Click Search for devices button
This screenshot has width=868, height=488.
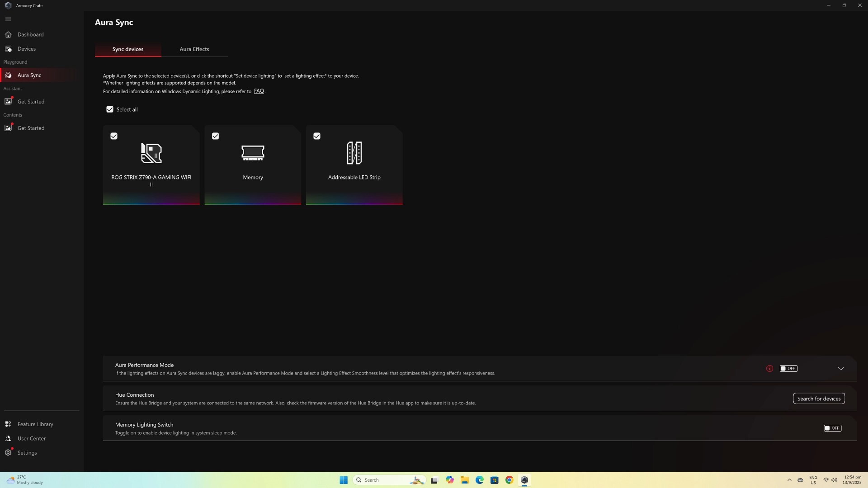(819, 399)
